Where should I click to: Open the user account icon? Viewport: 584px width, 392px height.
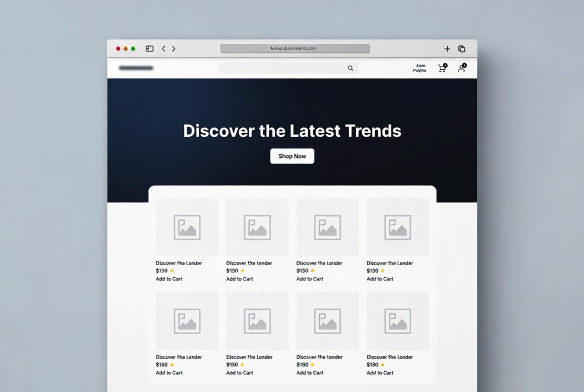click(462, 68)
